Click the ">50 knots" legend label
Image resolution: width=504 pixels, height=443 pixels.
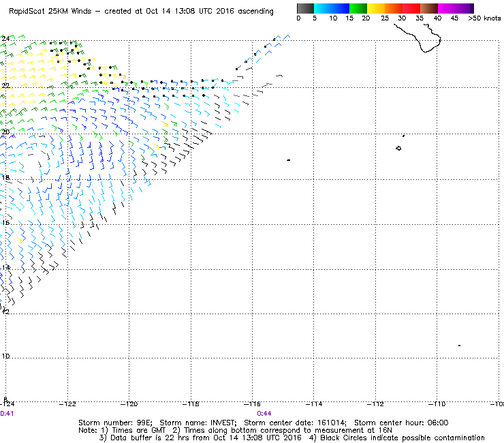click(484, 18)
